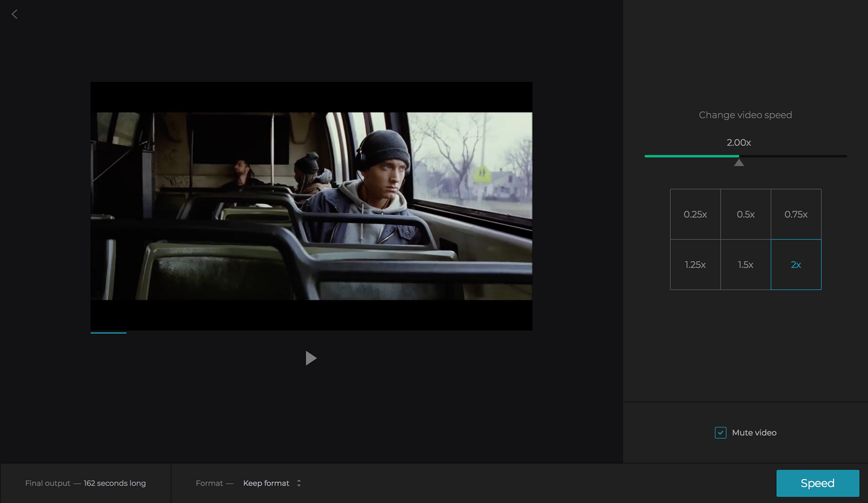
Task: Select the 2x speed preset
Action: click(x=796, y=265)
